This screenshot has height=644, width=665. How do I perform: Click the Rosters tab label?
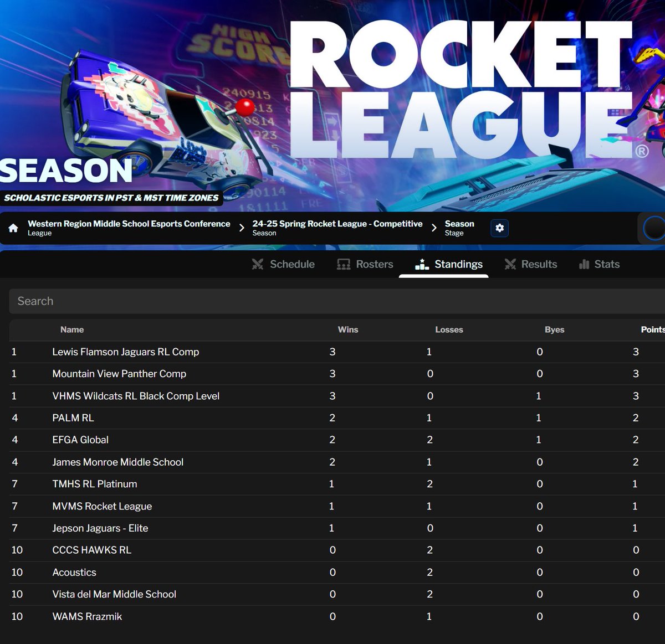375,264
